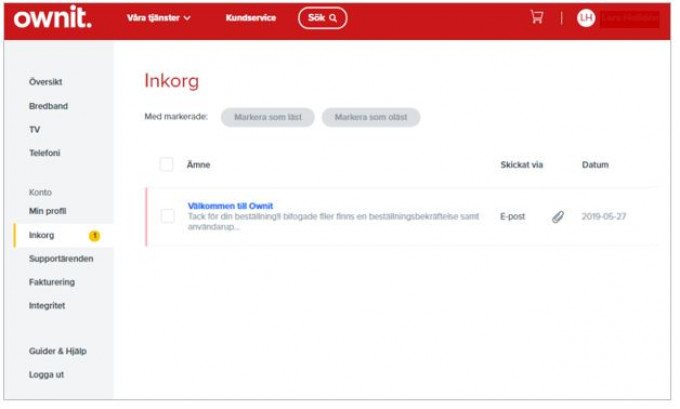
Task: Tick the select-all checkbox next to Ämne
Action: (x=167, y=164)
